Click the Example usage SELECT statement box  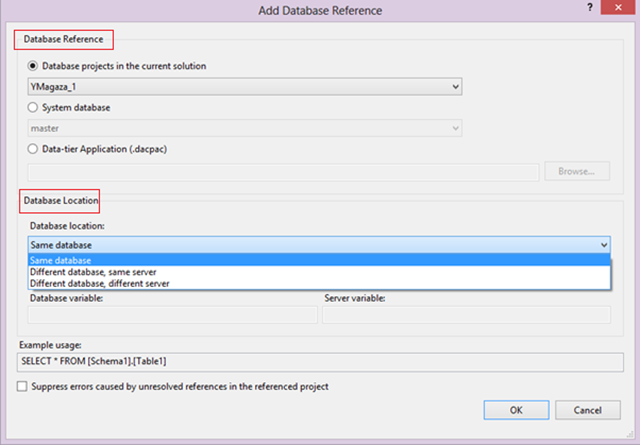320,362
